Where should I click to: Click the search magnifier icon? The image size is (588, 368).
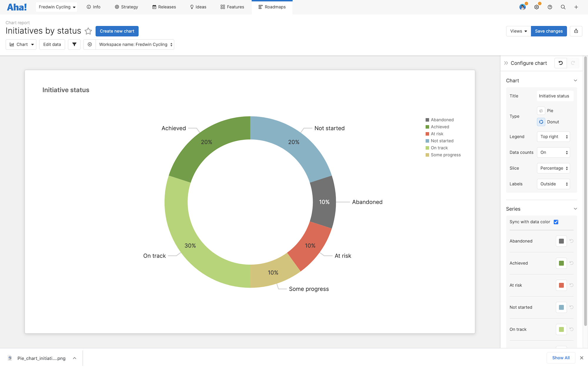click(x=563, y=7)
